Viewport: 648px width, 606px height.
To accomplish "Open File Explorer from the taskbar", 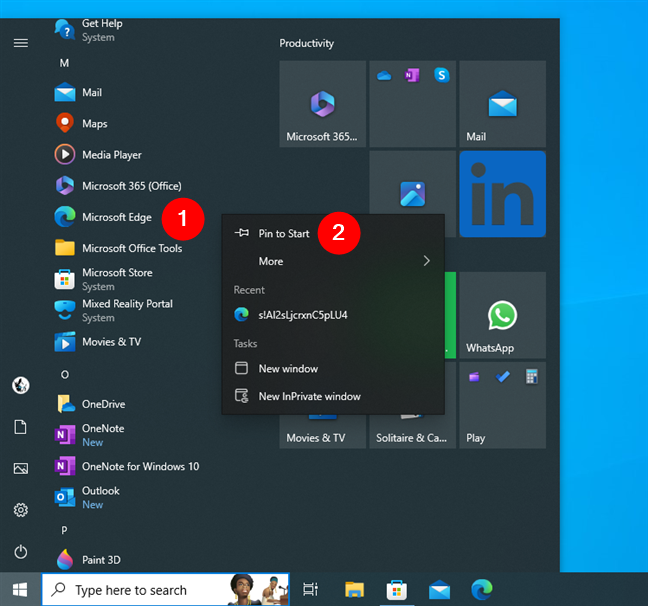I will point(353,590).
